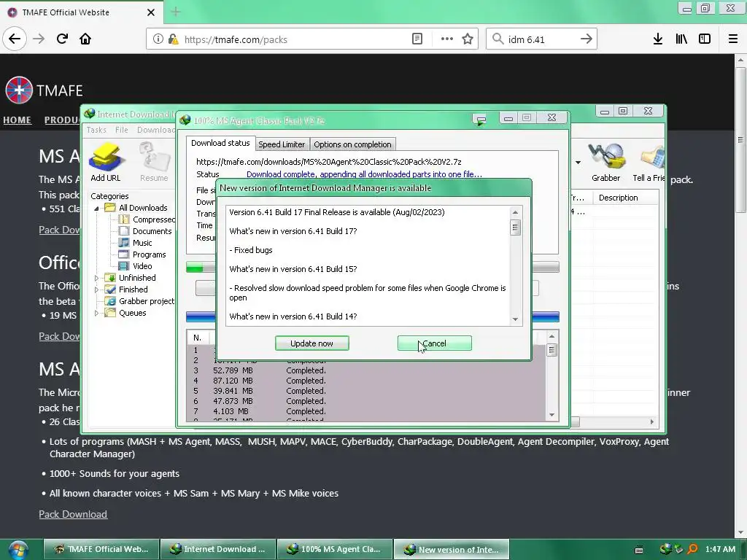This screenshot has width=747, height=560.
Task: Click the Finished checkmark icon
Action: (x=110, y=289)
